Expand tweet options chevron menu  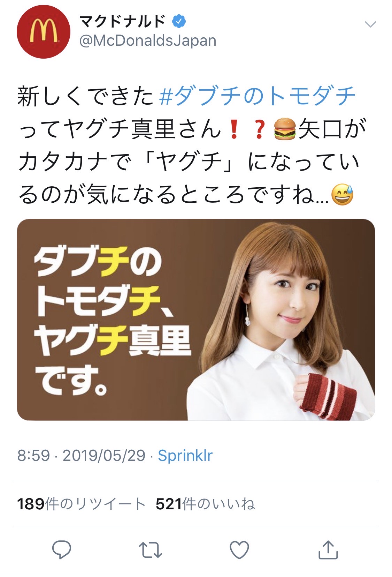pos(370,24)
